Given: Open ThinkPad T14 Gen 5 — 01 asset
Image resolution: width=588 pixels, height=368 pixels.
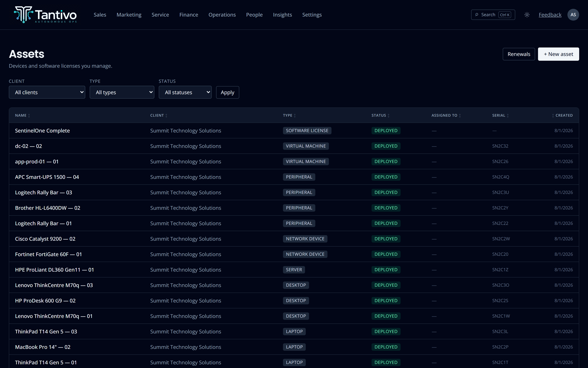Looking at the screenshot, I should click(x=46, y=362).
